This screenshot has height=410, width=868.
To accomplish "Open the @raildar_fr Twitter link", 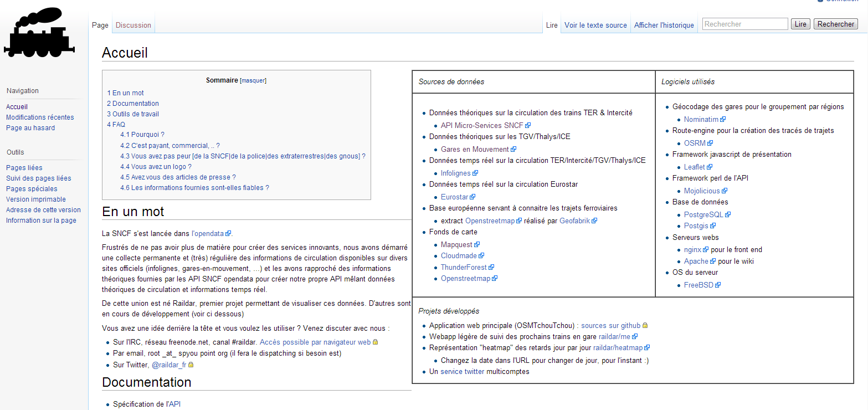I will pyautogui.click(x=169, y=365).
